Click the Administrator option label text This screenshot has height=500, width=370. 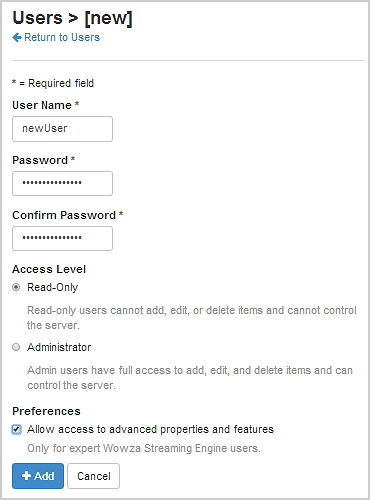pyautogui.click(x=59, y=347)
